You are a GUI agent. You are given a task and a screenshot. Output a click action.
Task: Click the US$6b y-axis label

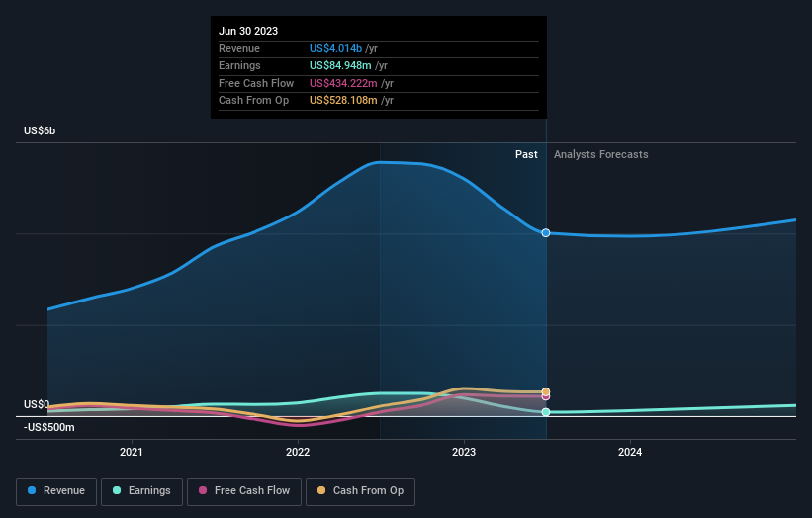point(40,130)
